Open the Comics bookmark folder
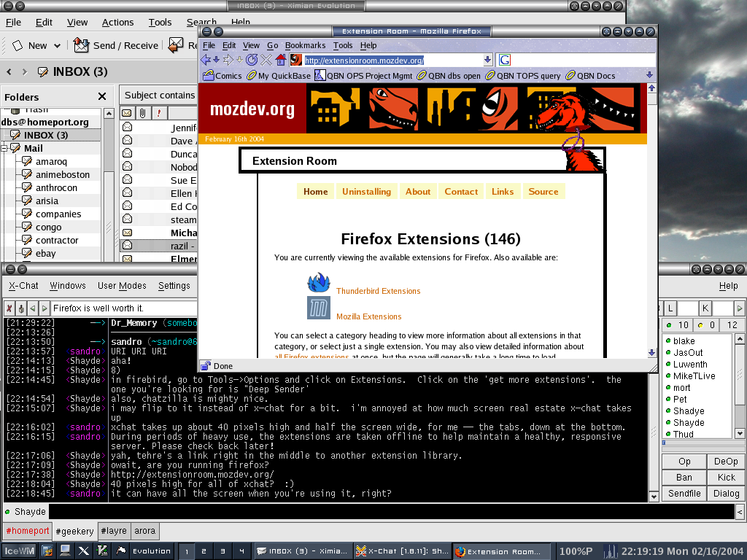This screenshot has width=747, height=560. (x=222, y=76)
